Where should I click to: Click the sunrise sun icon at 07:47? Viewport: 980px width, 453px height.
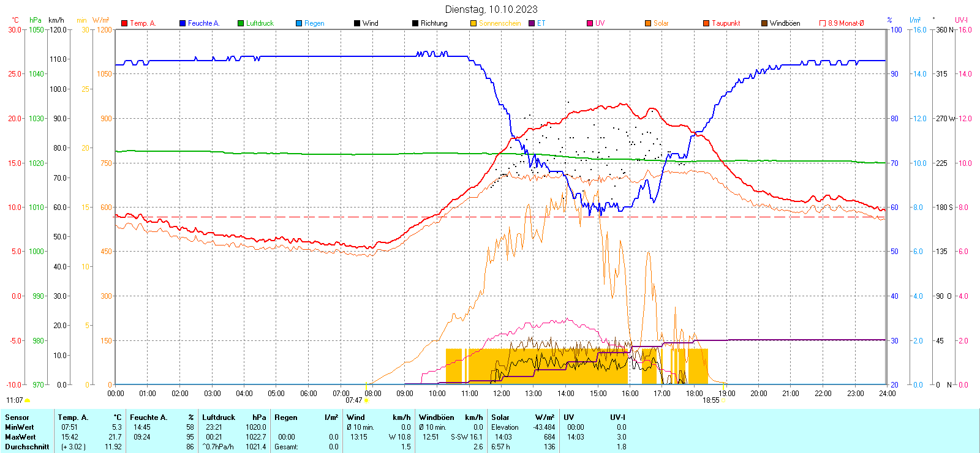point(366,401)
